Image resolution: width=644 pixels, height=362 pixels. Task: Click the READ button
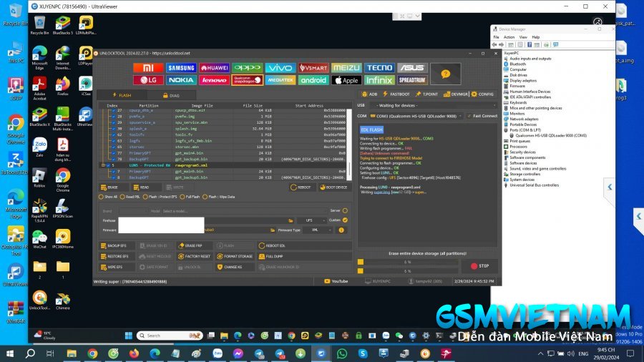(145, 187)
